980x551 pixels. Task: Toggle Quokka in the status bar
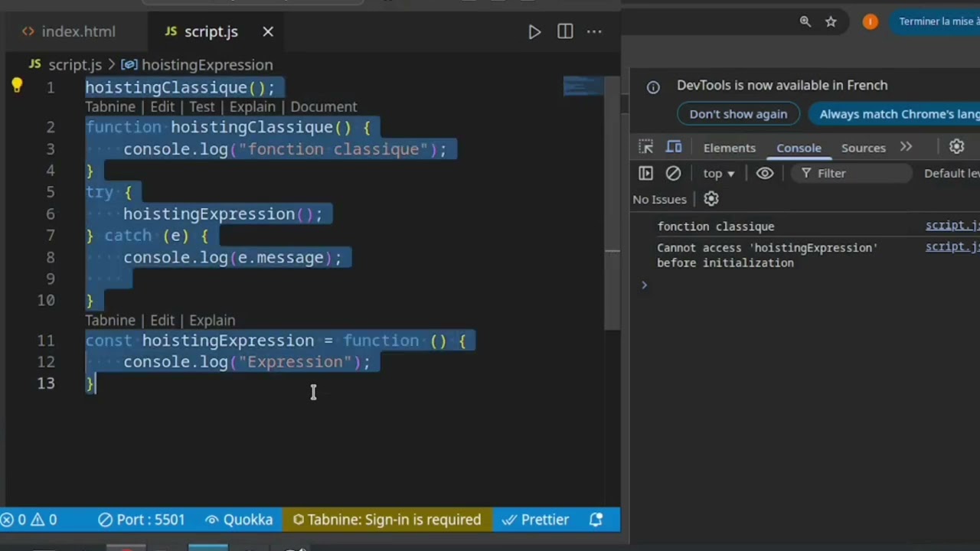(239, 520)
